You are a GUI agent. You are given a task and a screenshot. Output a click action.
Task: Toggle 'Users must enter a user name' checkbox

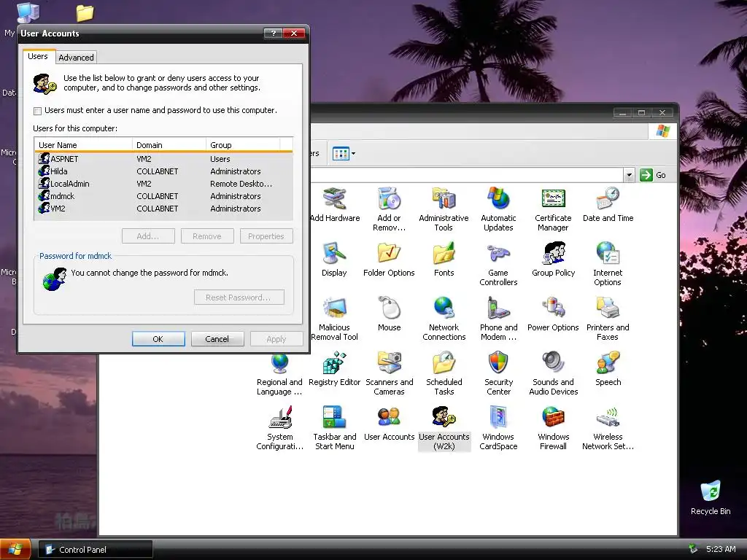tap(38, 111)
